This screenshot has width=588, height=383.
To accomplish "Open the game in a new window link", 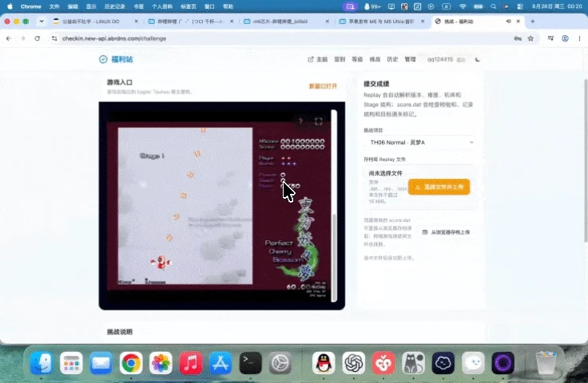I will 323,86.
